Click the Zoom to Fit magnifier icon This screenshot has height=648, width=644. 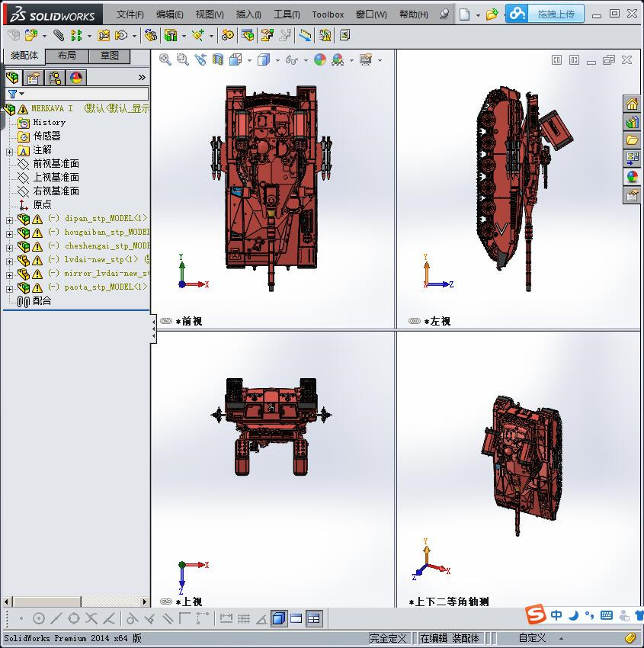coord(165,59)
